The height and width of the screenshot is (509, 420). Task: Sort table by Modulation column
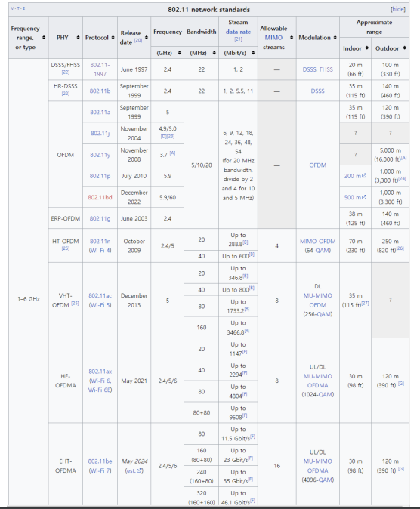(335, 38)
